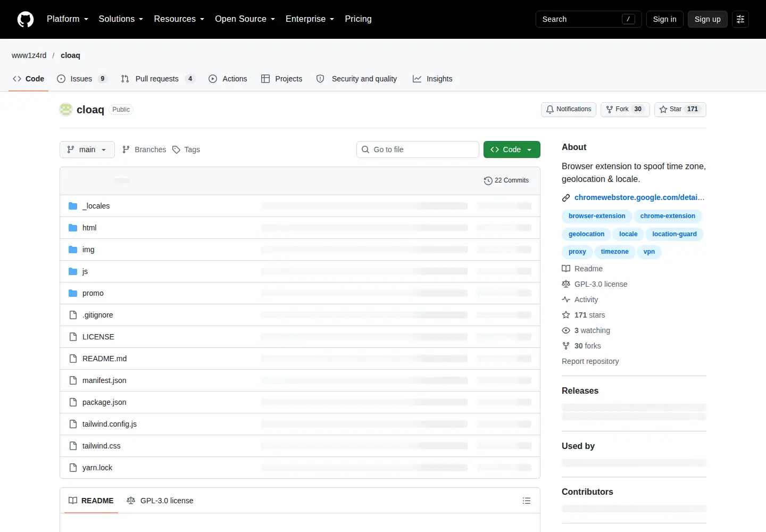This screenshot has width=766, height=532.
Task: Click the scale icon beside GPL-3.0 license in About
Action: (x=566, y=284)
